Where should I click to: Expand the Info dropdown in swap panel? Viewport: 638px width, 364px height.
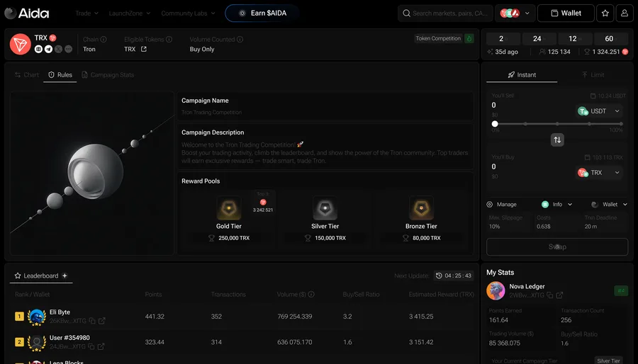coord(557,205)
